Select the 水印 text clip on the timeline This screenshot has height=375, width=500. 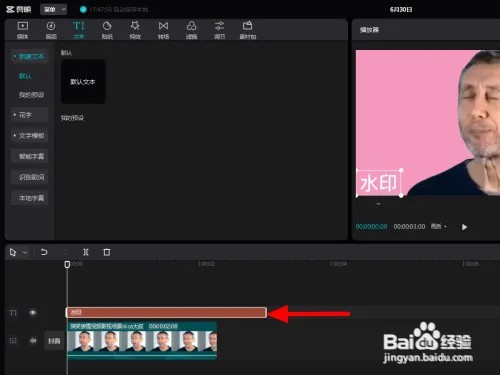click(x=166, y=313)
